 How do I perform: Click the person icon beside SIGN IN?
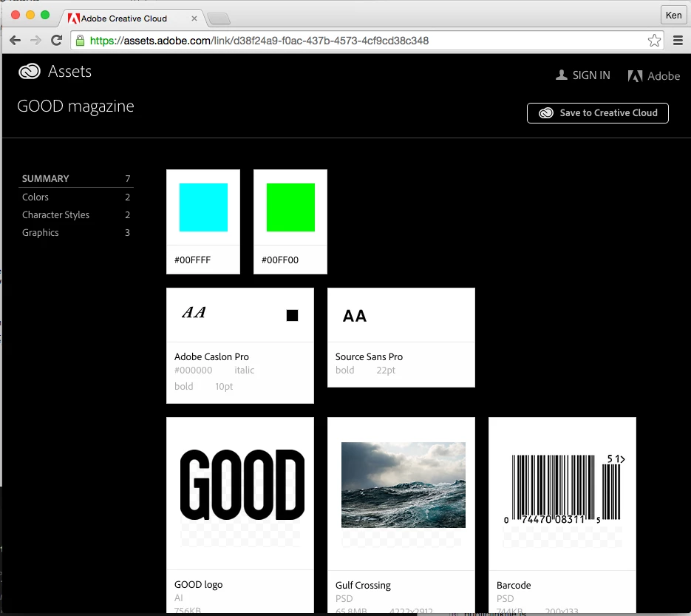(x=561, y=75)
